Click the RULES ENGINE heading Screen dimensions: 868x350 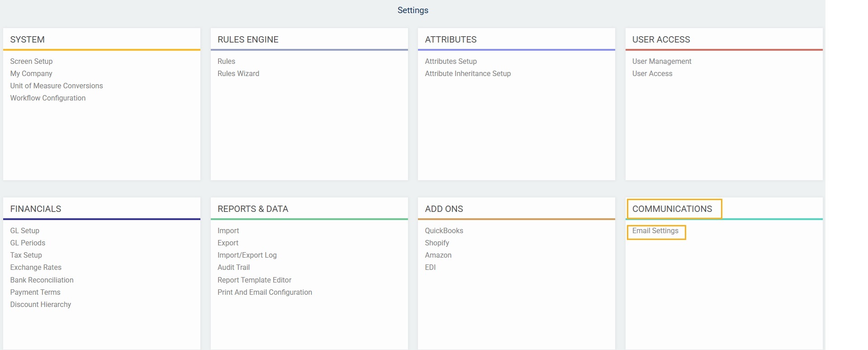pyautogui.click(x=248, y=39)
